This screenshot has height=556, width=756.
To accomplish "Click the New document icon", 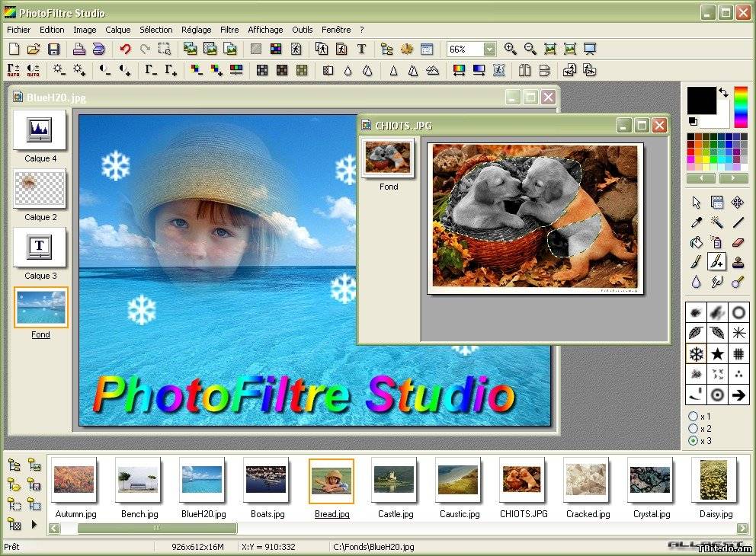I will point(14,49).
